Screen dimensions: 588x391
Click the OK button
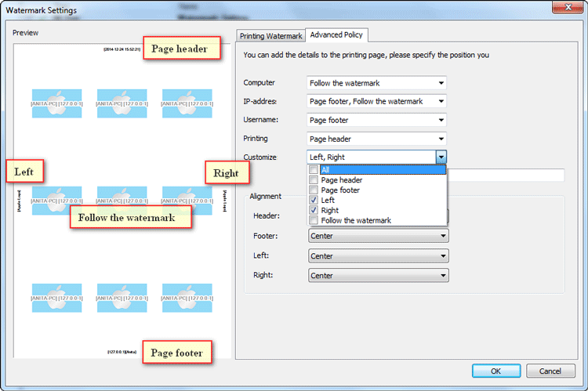click(x=496, y=371)
